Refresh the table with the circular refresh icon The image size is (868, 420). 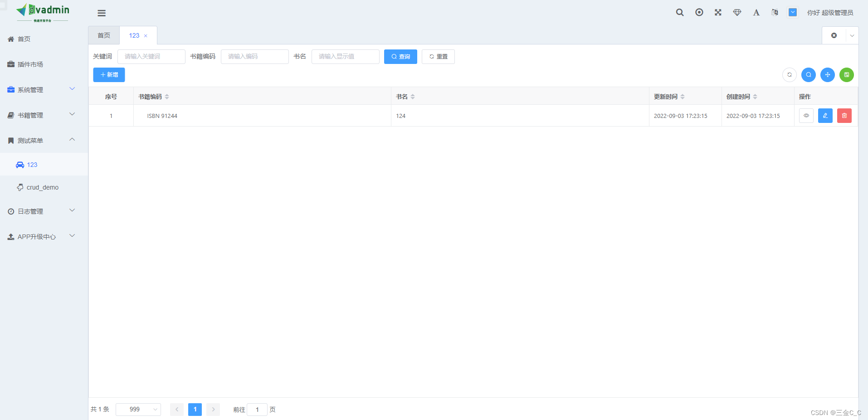tap(790, 75)
